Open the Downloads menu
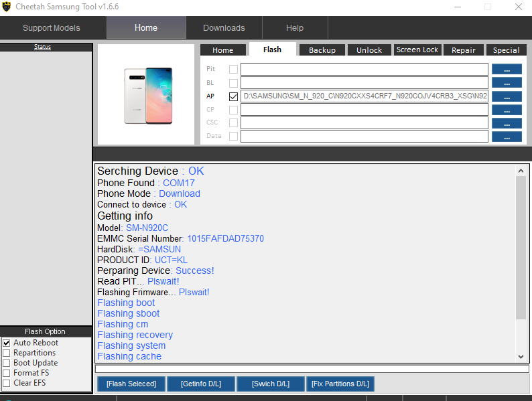This screenshot has height=401, width=532. point(224,28)
